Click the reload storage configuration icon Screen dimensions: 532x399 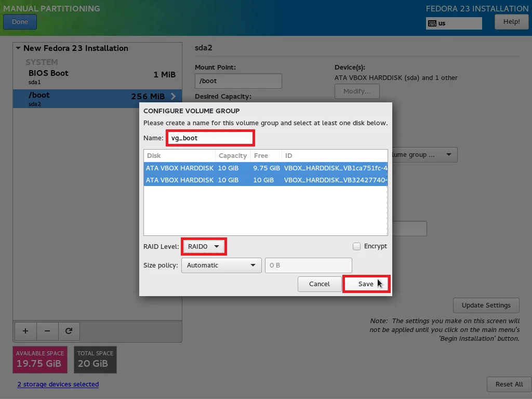click(x=69, y=331)
